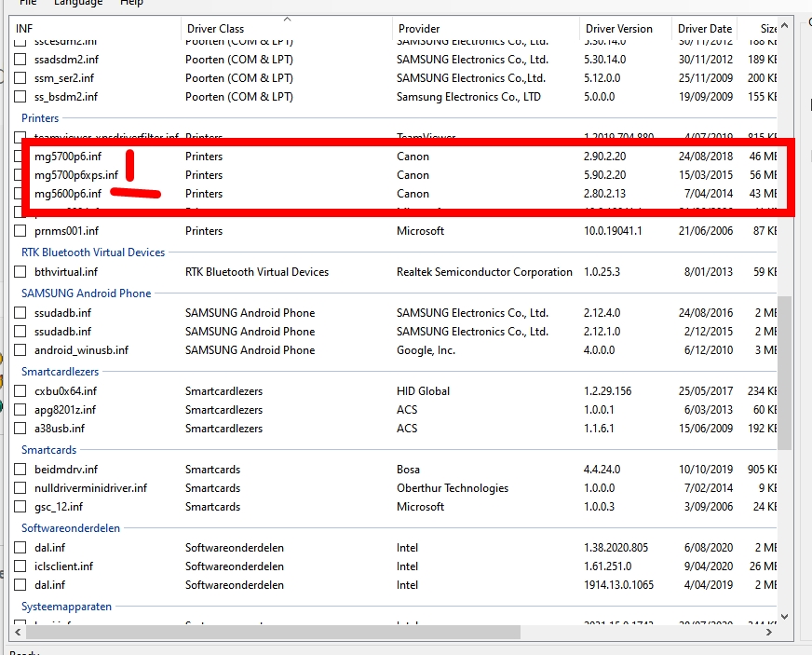Select the cxbu0x64.inf checkbox
The image size is (812, 655).
tap(20, 391)
